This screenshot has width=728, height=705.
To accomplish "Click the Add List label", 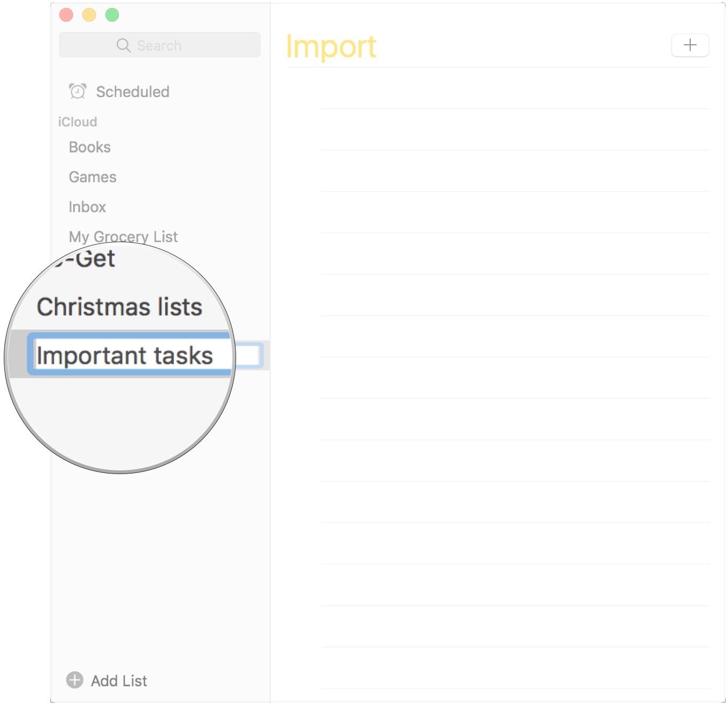I will pos(119,681).
